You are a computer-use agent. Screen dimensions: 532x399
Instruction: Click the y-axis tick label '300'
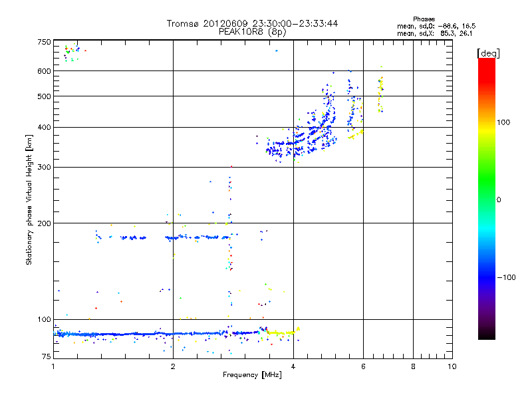coord(45,167)
